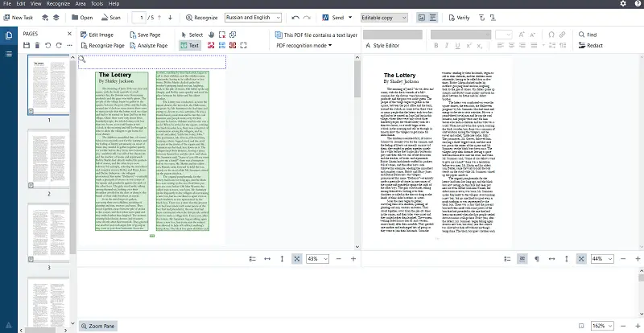
Task: Open the Pages panel more options ellipsis
Action: [69, 45]
